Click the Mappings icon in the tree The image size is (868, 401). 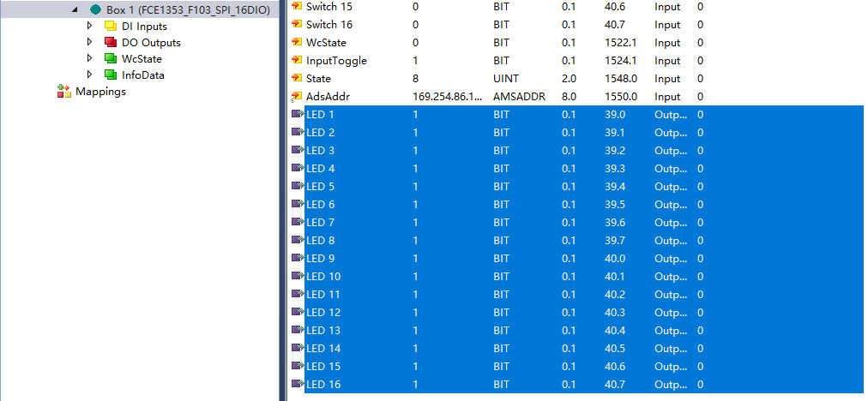coord(64,92)
